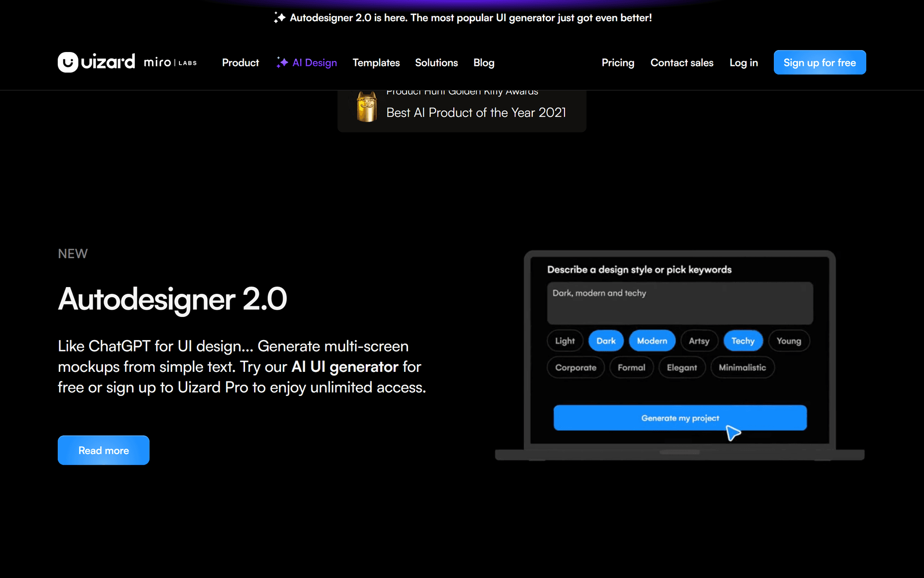Viewport: 924px width, 578px height.
Task: Click the miro LABS logo
Action: pos(170,63)
